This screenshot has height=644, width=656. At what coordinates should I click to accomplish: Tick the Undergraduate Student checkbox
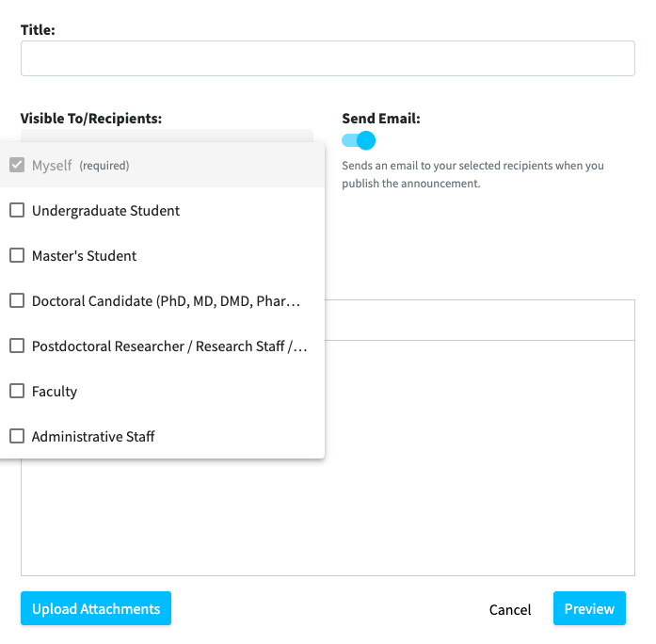pos(17,210)
